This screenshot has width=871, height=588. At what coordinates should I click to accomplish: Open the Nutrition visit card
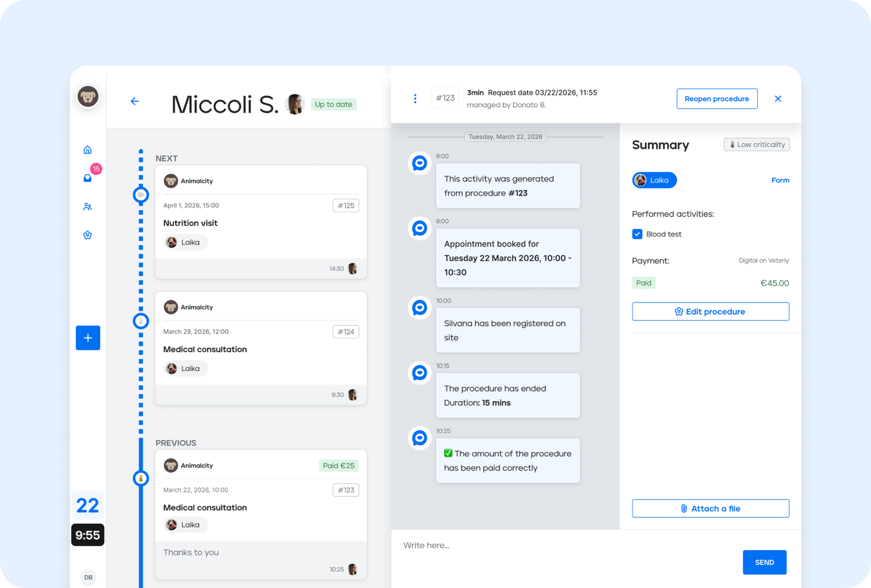coord(261,222)
